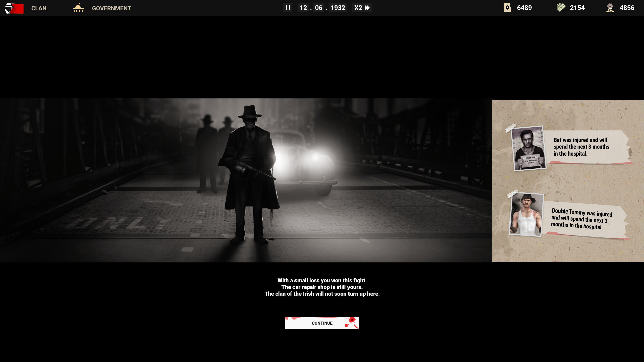
Task: Click the clan gangster flag icon
Action: pos(14,8)
